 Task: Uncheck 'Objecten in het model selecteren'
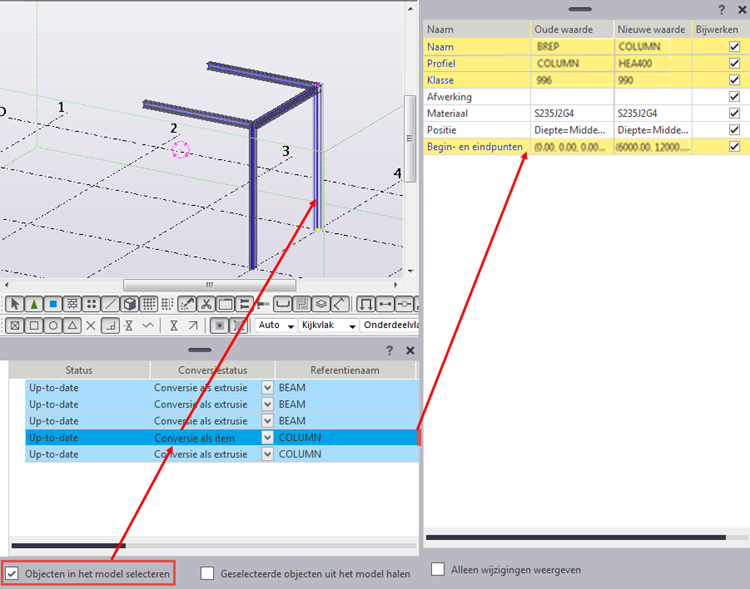(x=12, y=573)
